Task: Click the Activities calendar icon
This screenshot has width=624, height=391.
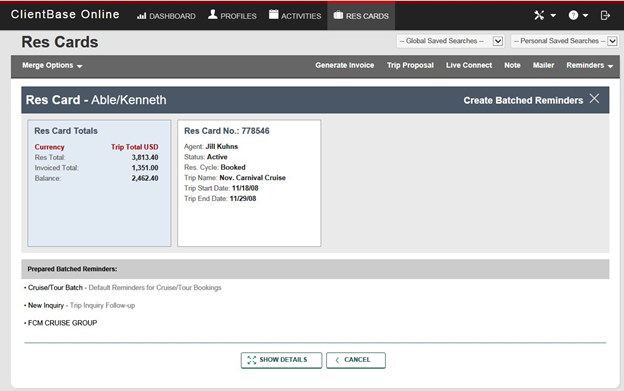Action: 273,14
